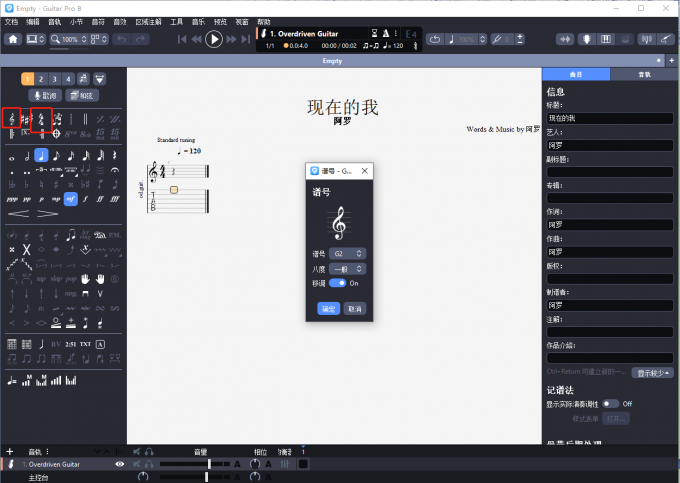Insert boxed A section marker

pyautogui.click(x=100, y=344)
